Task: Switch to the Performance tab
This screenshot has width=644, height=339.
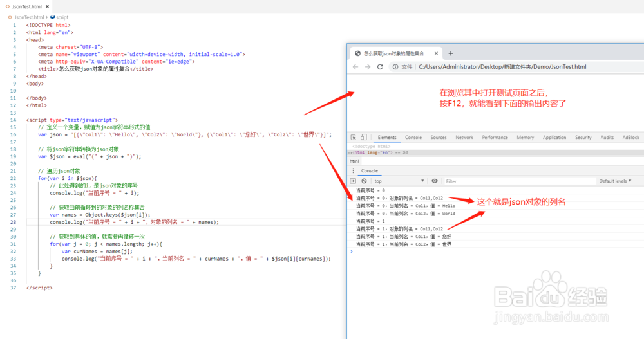Action: click(x=495, y=138)
